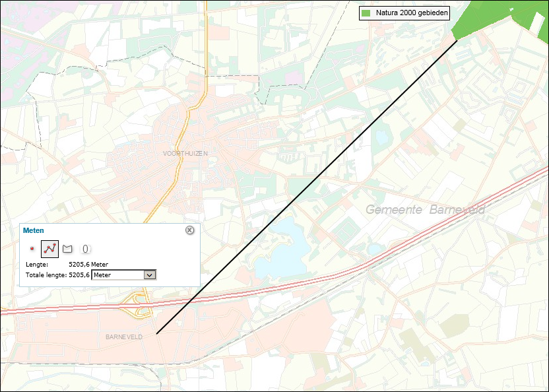Viewport: 549px width, 392px height.
Task: Open the Meter unit dropdown
Action: (124, 275)
